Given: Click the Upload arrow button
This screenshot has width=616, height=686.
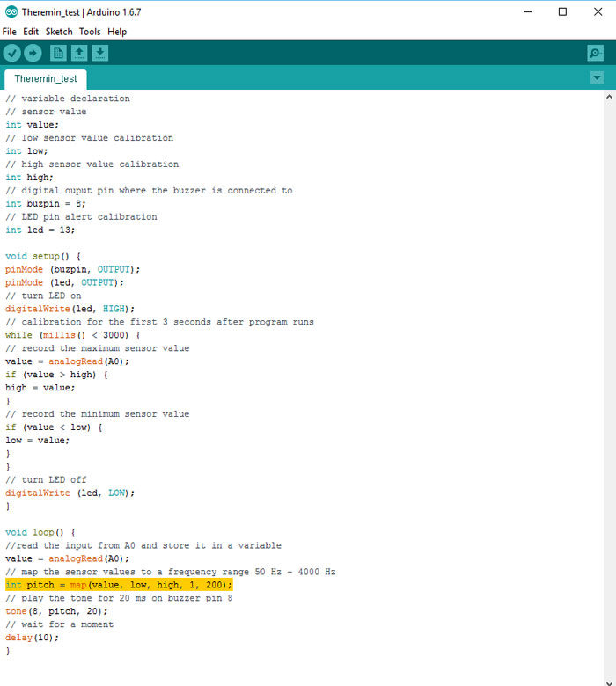Looking at the screenshot, I should (x=33, y=54).
